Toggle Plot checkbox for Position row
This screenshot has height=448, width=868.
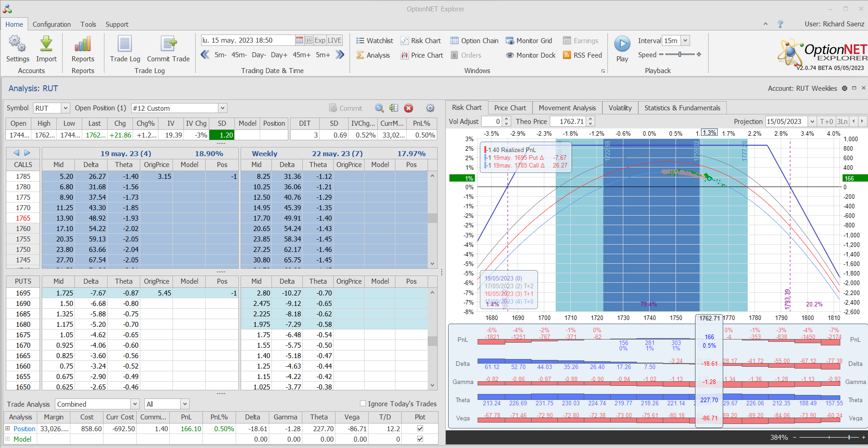click(420, 428)
